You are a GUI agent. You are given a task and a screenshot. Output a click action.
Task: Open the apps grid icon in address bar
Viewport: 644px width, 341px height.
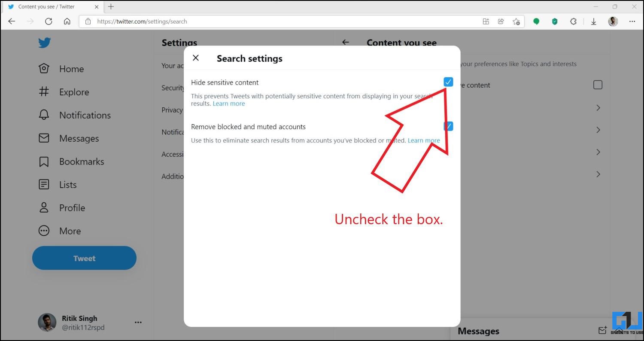coord(486,21)
